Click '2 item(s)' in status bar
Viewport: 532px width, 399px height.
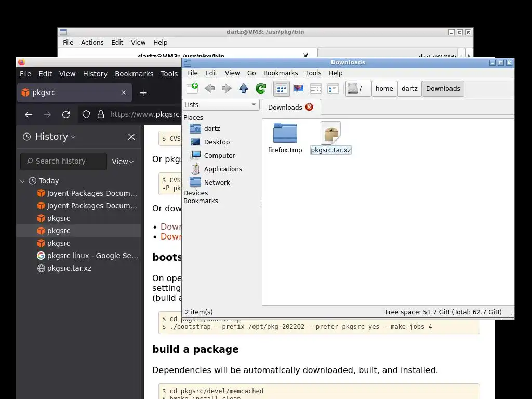[199, 312]
